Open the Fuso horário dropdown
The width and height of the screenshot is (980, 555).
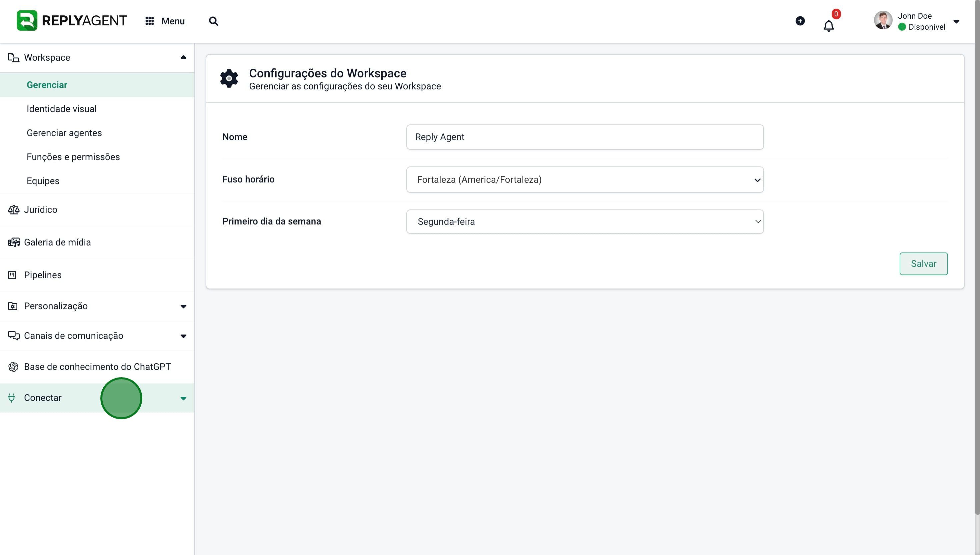(x=585, y=179)
